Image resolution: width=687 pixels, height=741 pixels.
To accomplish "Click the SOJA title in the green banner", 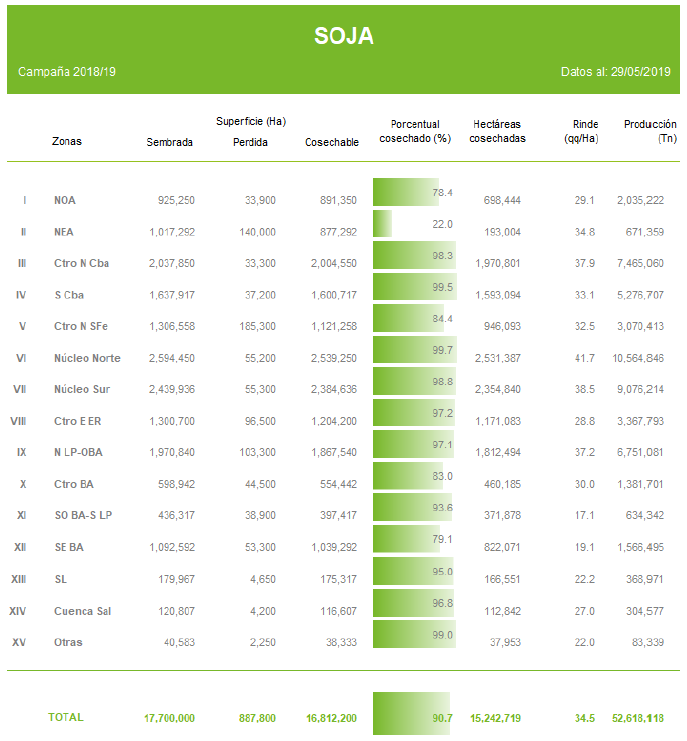I will tap(343, 36).
